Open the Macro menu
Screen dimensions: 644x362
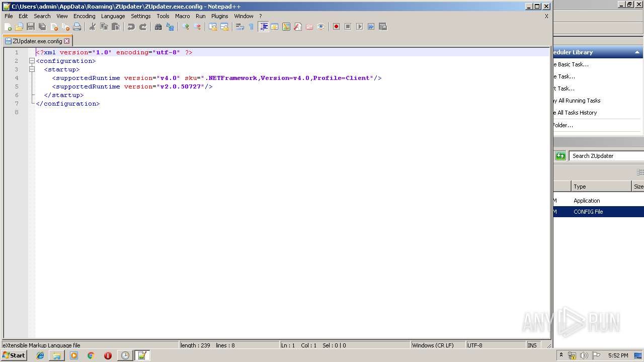point(183,16)
